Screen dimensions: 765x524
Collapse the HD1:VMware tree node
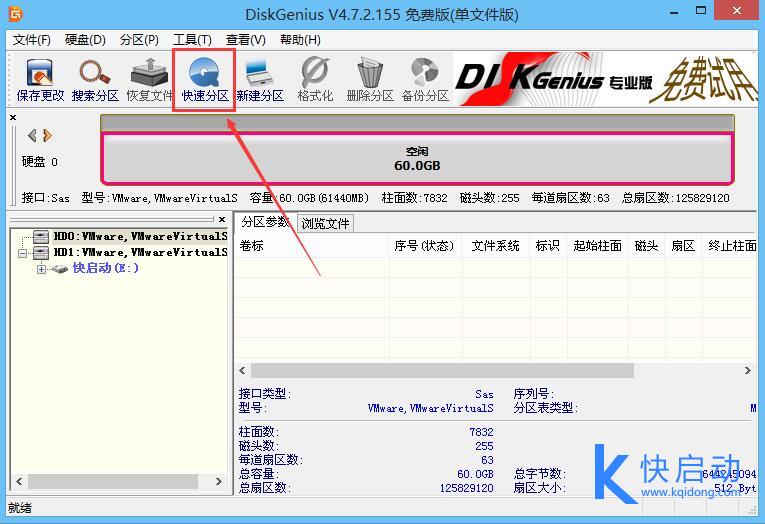click(x=24, y=253)
